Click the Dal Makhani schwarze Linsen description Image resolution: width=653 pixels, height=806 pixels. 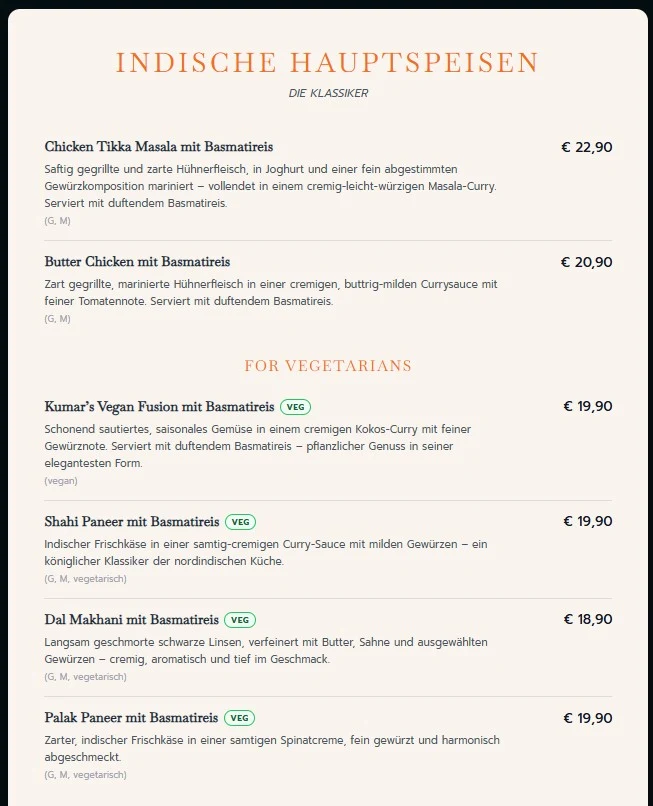[266, 650]
